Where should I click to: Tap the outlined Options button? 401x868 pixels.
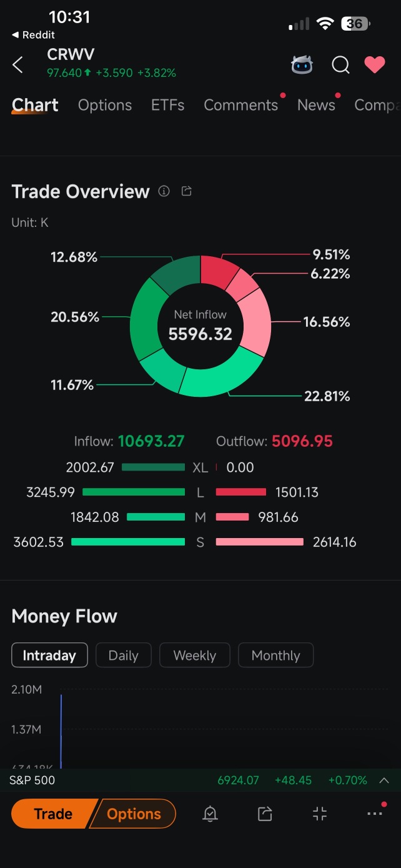coord(134,814)
